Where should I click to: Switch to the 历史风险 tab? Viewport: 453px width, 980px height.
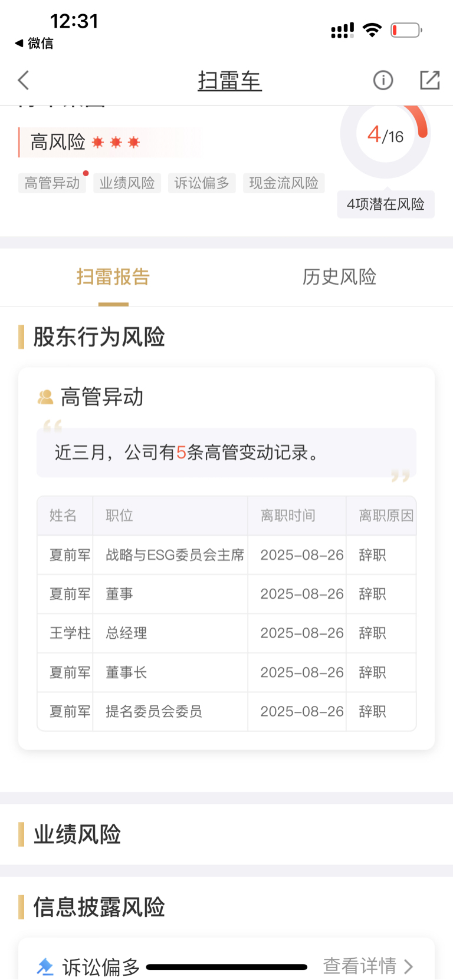click(340, 277)
